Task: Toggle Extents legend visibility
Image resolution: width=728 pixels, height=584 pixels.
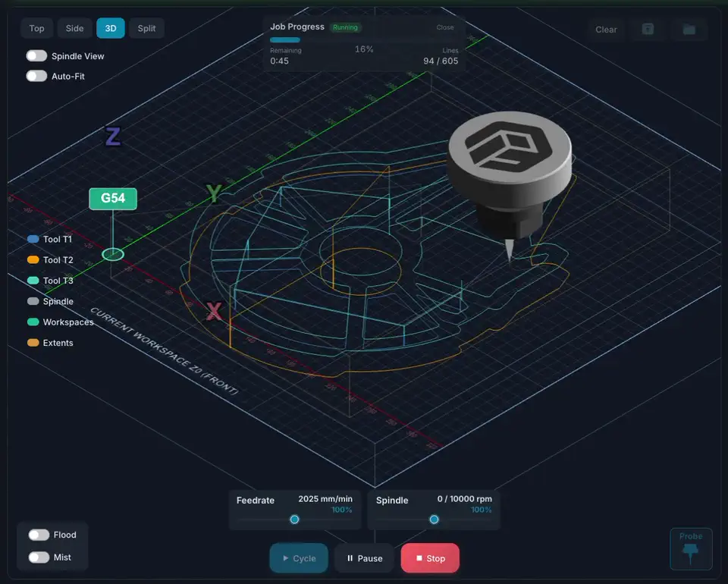Action: click(x=50, y=343)
